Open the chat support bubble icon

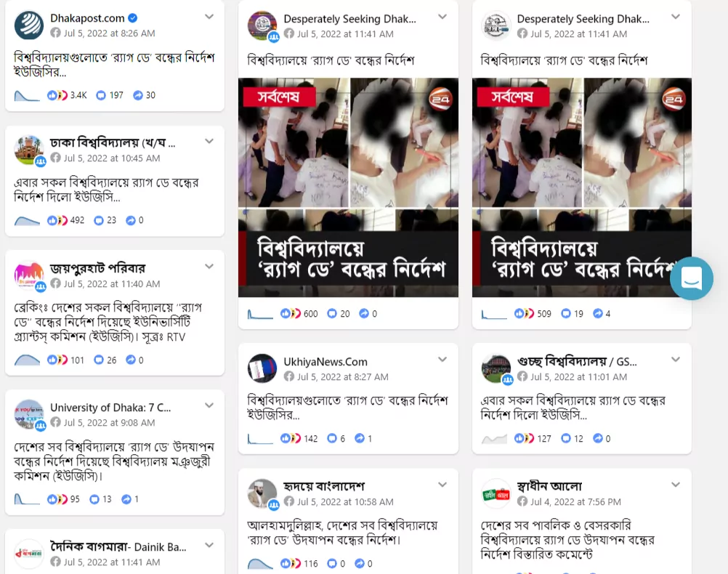coord(692,278)
